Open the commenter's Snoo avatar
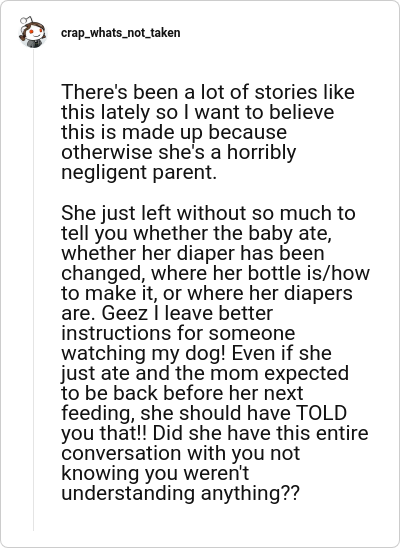This screenshot has height=548, width=400. click(32, 33)
